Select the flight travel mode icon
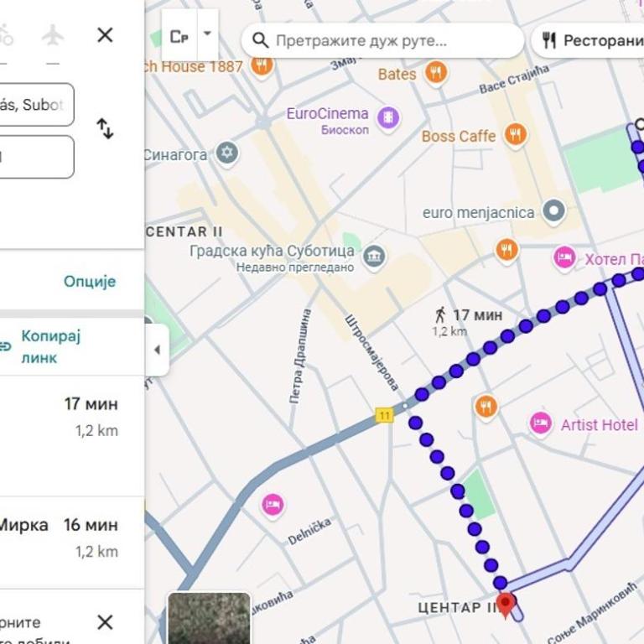 pyautogui.click(x=53, y=35)
